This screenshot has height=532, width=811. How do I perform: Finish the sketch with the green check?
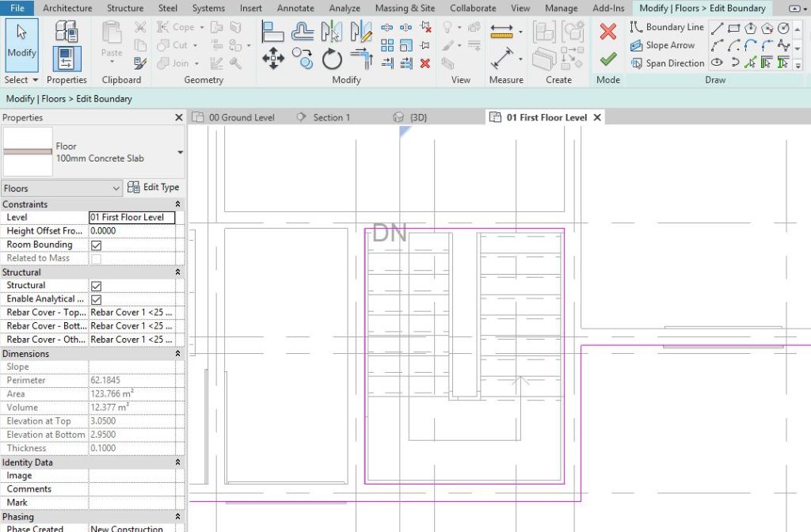[608, 59]
